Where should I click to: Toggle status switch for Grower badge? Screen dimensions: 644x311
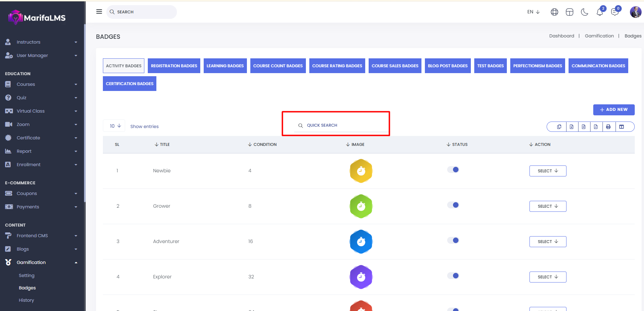(x=453, y=205)
